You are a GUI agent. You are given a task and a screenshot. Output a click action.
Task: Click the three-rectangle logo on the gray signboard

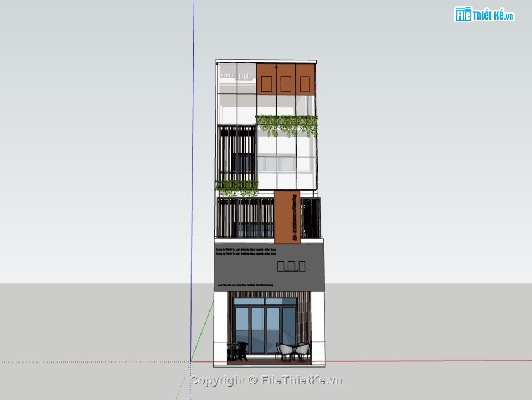(x=291, y=266)
